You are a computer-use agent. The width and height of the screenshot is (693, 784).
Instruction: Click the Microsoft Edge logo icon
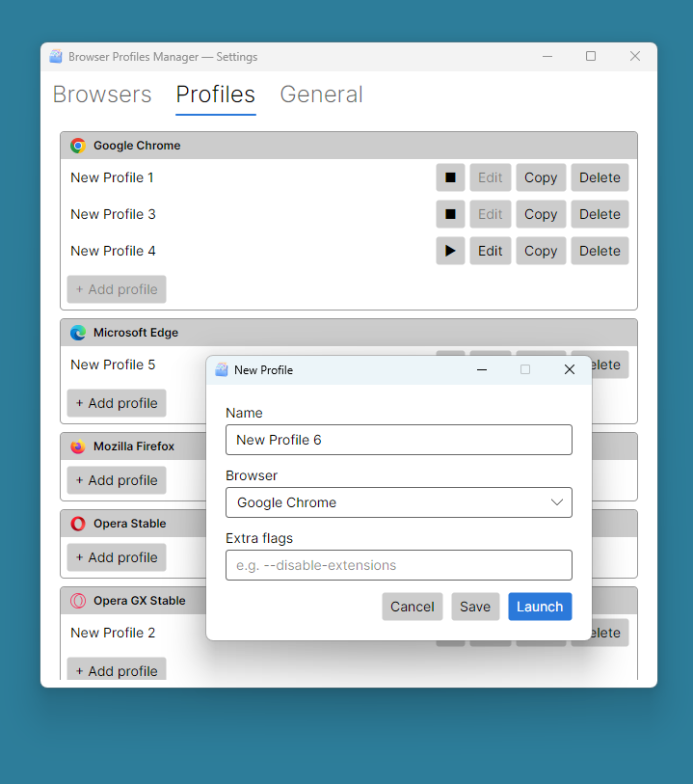click(x=78, y=333)
